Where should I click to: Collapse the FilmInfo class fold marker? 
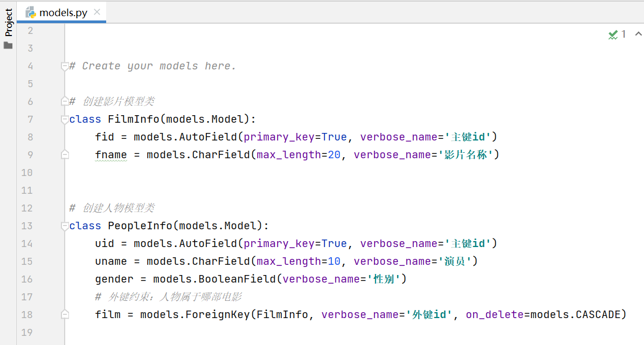(65, 119)
